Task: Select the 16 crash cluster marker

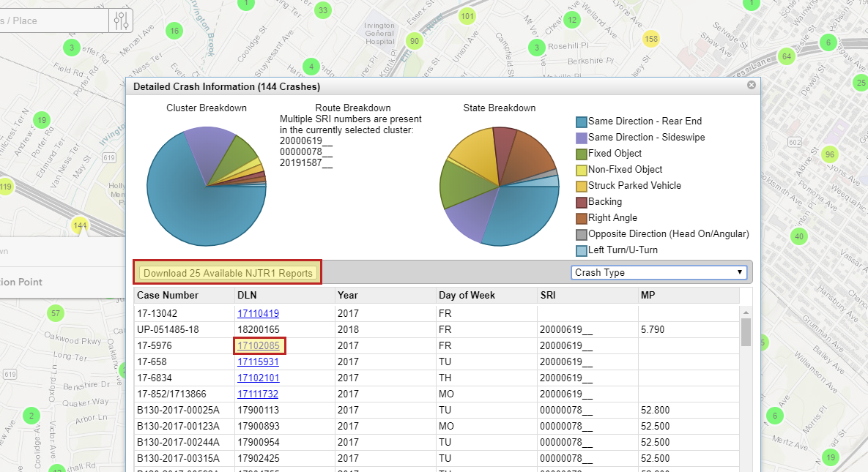Action: click(174, 31)
